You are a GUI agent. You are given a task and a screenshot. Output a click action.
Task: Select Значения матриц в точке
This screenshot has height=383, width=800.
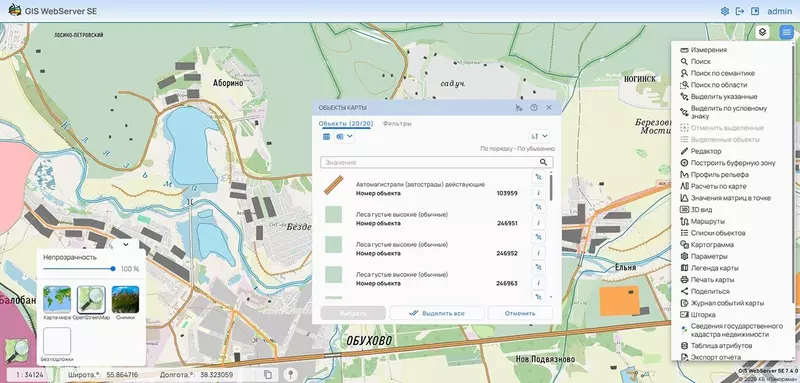[x=731, y=198]
